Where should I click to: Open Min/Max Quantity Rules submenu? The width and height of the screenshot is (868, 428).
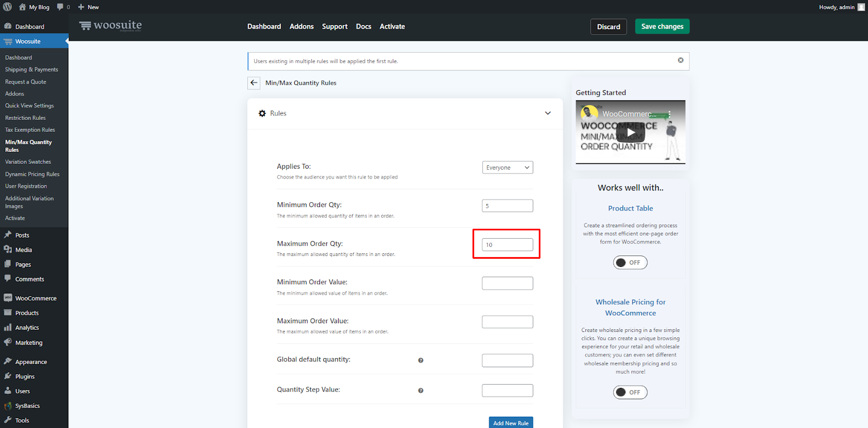(x=28, y=146)
